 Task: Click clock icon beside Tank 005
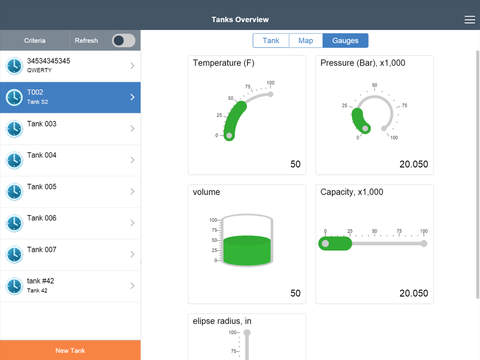[x=15, y=192]
